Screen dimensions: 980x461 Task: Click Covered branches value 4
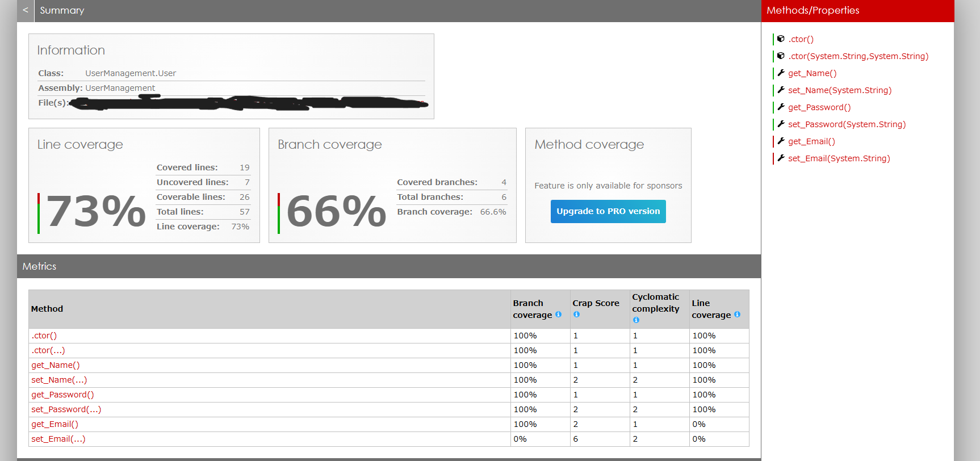click(x=504, y=182)
